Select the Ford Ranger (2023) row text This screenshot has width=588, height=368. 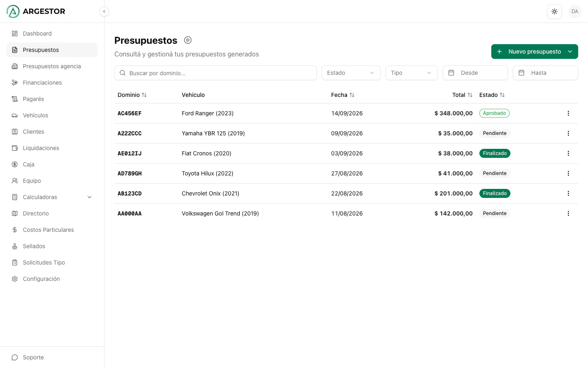pos(207,113)
